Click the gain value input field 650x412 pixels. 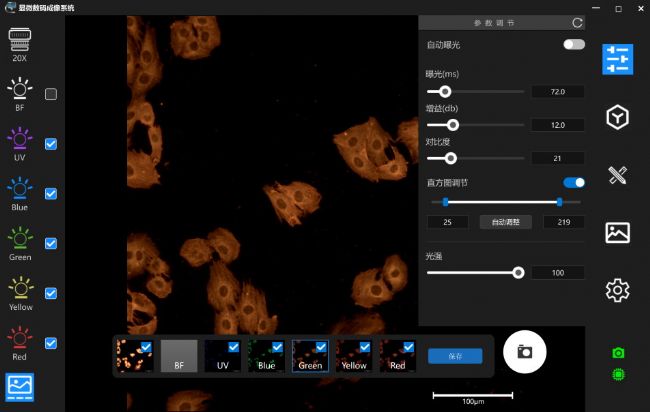tap(557, 125)
